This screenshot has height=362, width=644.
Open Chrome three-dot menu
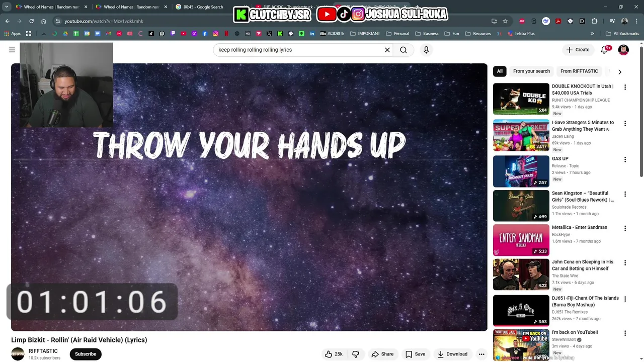coord(636,21)
